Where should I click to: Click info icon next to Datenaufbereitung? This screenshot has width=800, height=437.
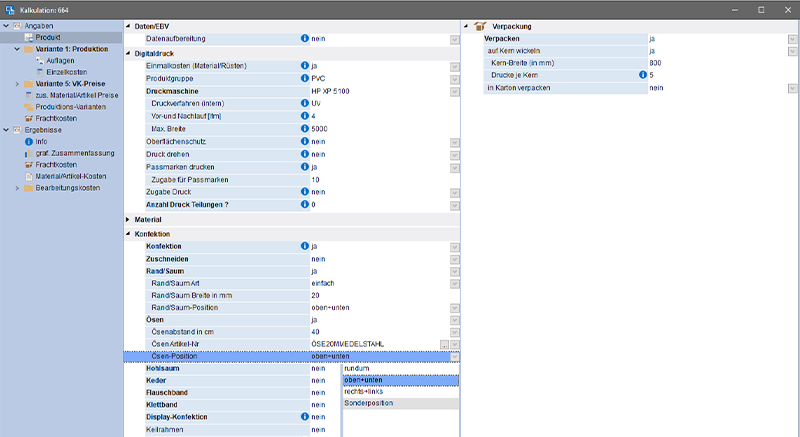pos(305,38)
